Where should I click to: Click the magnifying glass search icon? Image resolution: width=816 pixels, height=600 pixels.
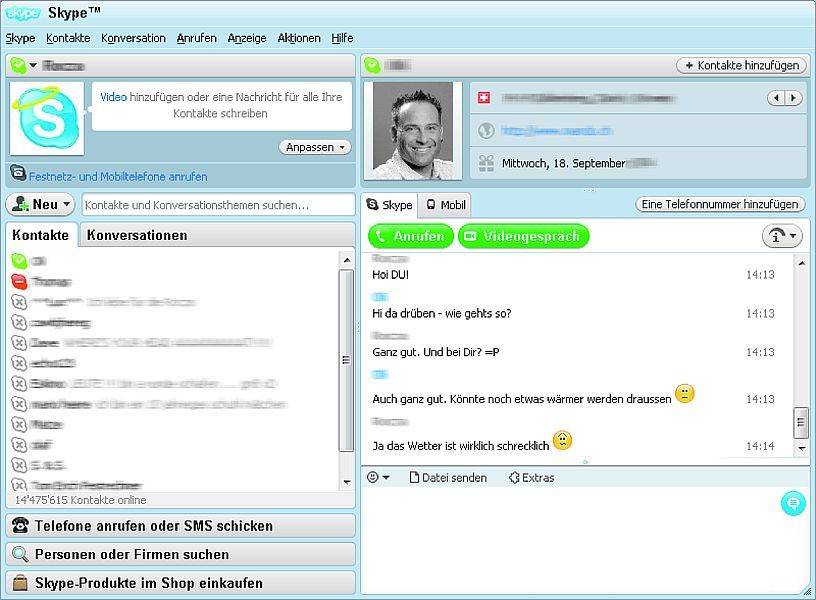click(x=20, y=554)
